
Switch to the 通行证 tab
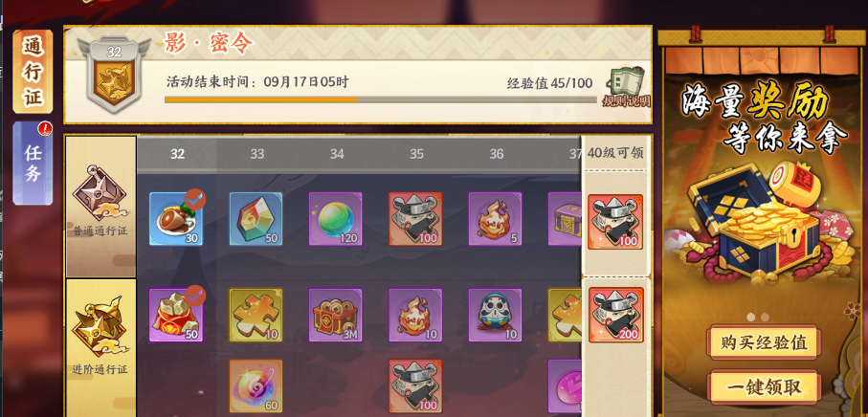[33, 72]
